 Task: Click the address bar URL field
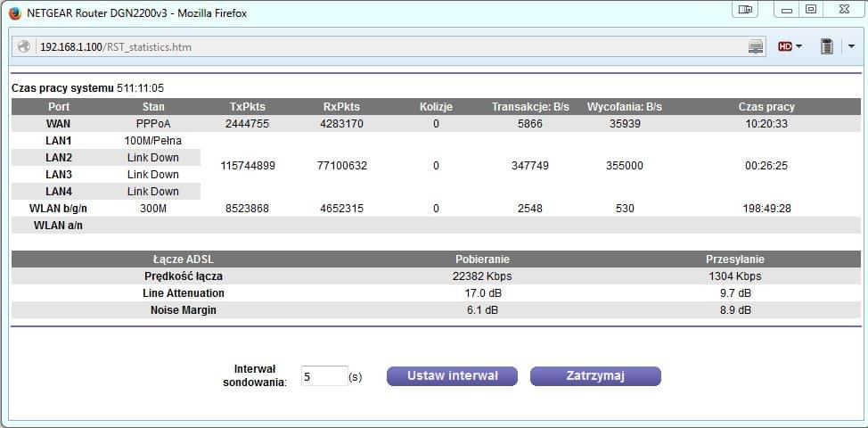pyautogui.click(x=388, y=47)
